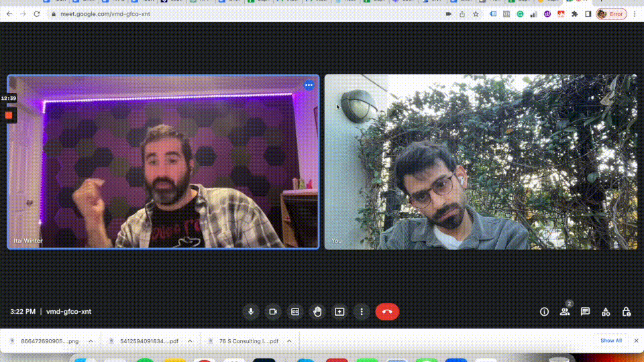644x362 pixels.
Task: Expand the .png download item menu
Action: coord(91,341)
